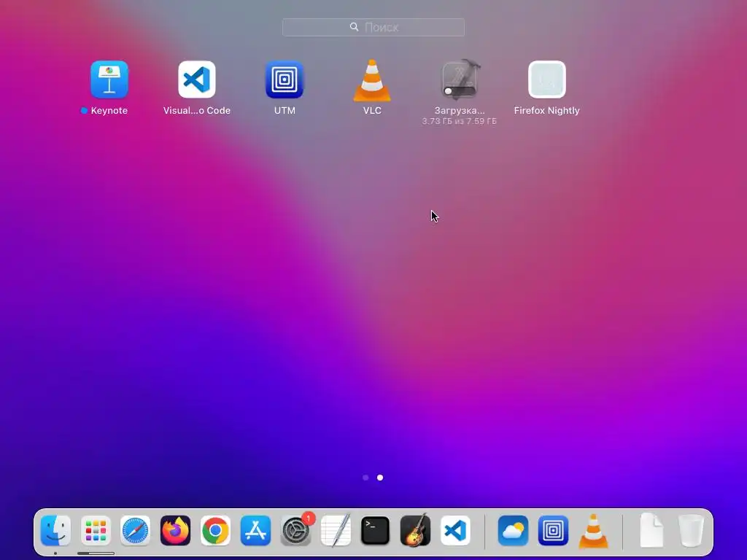
Task: Launch Firefox from the Dock
Action: point(175,531)
